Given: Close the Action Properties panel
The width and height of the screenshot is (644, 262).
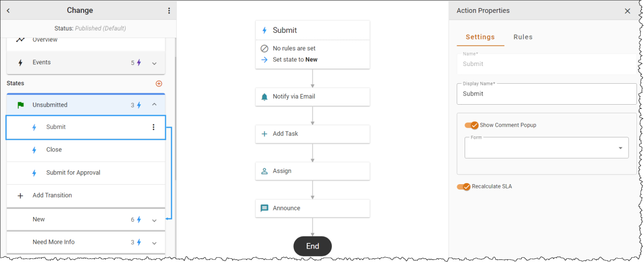Looking at the screenshot, I should coord(627,11).
